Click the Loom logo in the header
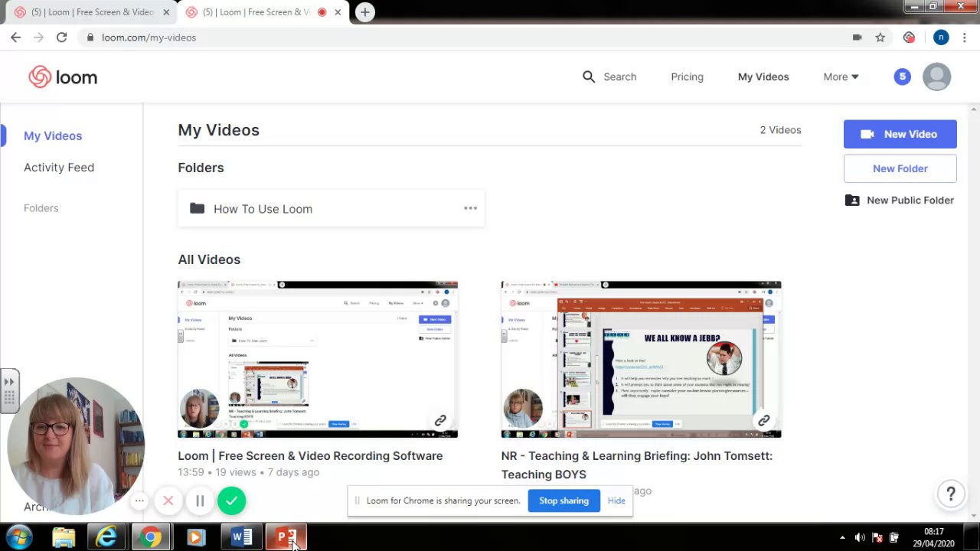980x551 pixels. tap(63, 77)
